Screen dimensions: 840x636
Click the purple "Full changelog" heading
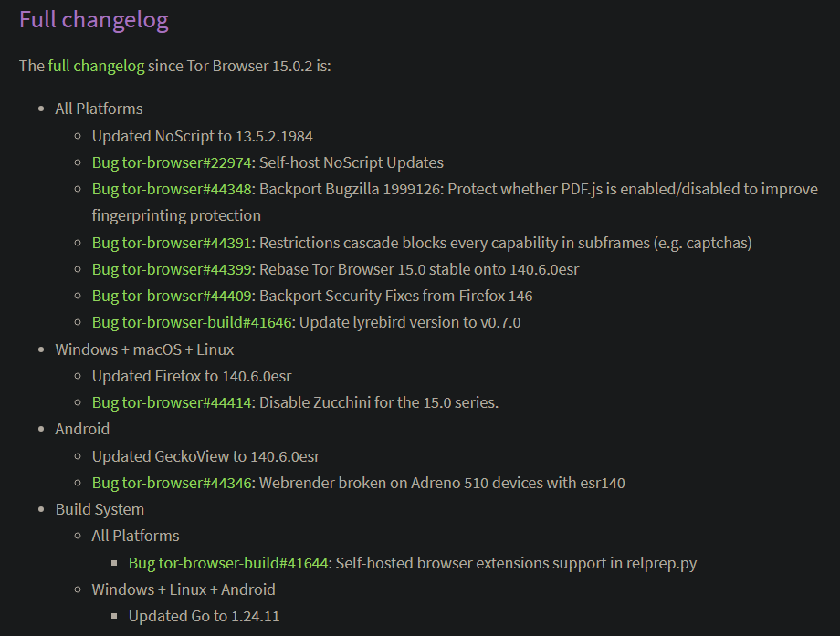pos(93,20)
